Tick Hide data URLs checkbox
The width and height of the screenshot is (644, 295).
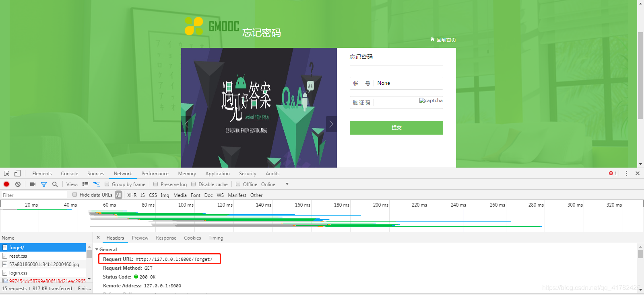(x=75, y=195)
